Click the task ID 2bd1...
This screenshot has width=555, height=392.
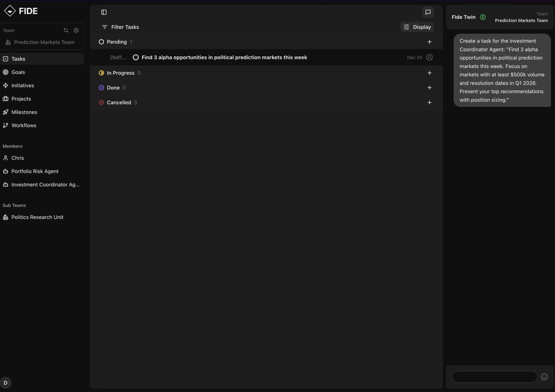pyautogui.click(x=118, y=57)
